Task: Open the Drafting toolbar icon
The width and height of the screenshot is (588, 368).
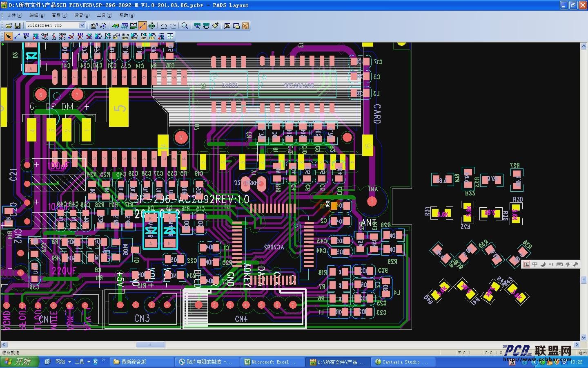Action: coord(116,25)
